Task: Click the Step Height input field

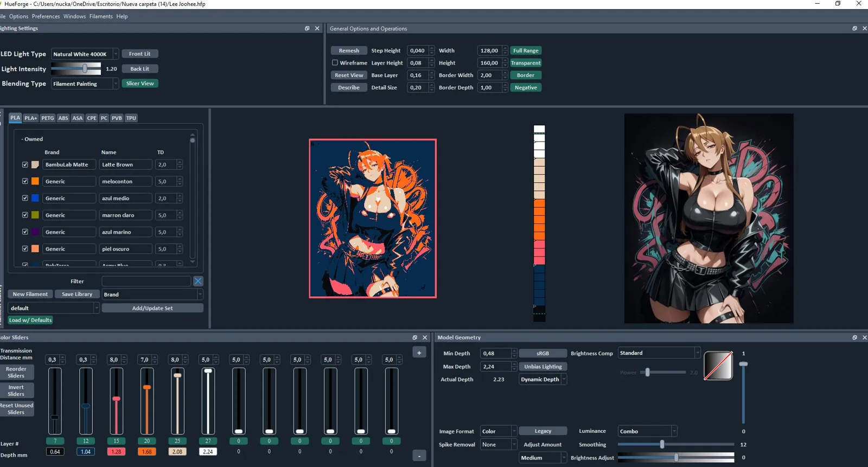Action: point(418,50)
